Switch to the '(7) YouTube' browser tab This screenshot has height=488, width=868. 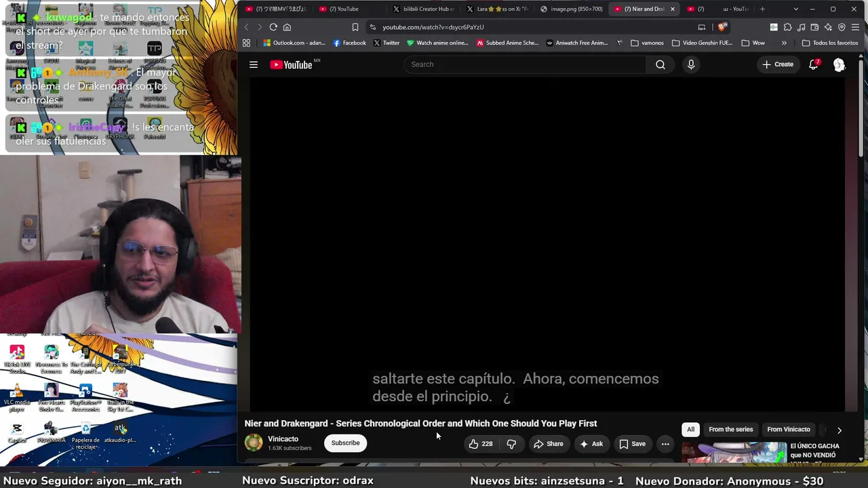pos(350,9)
